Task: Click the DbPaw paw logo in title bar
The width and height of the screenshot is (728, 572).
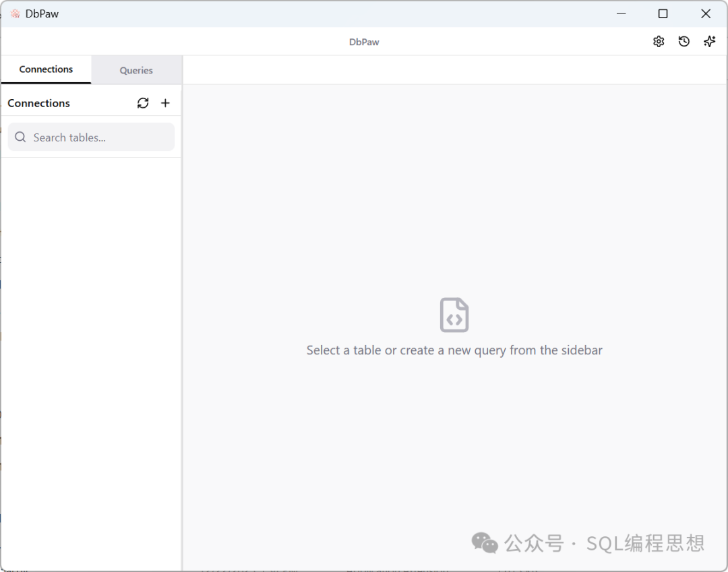Action: click(x=15, y=13)
